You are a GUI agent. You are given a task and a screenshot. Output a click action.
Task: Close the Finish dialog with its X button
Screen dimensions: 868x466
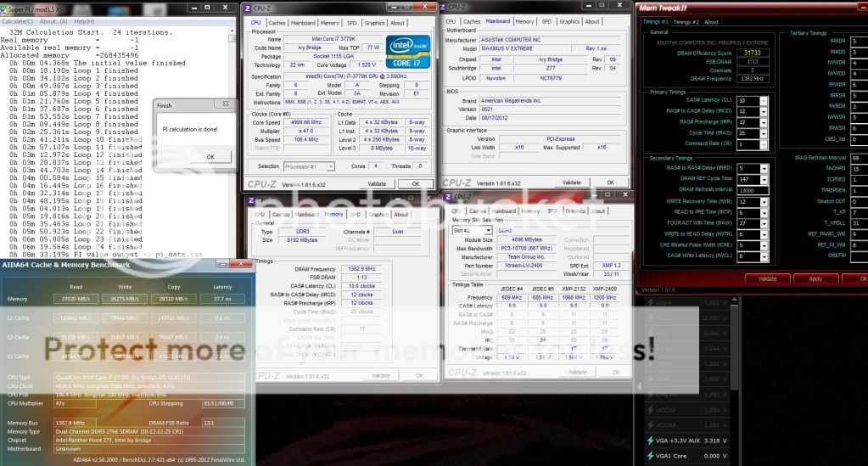tap(225, 104)
